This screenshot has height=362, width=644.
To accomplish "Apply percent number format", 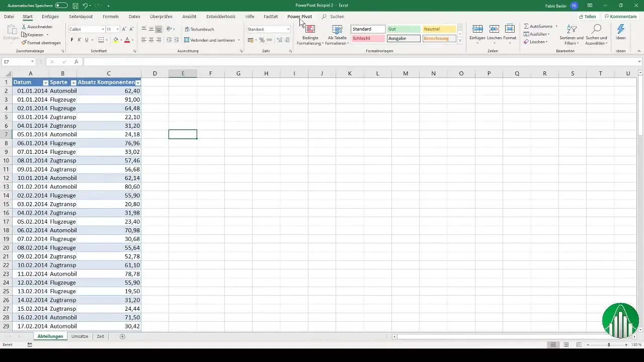I will (x=262, y=40).
